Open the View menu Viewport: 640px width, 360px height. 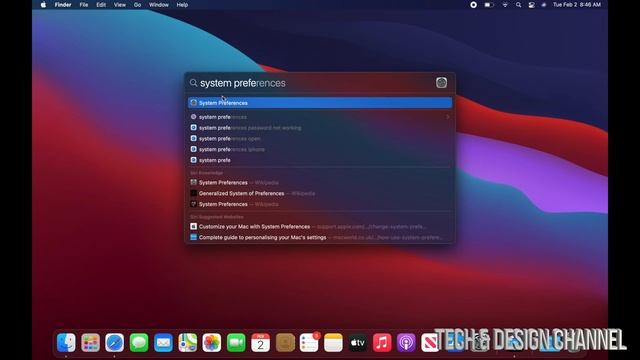[120, 5]
